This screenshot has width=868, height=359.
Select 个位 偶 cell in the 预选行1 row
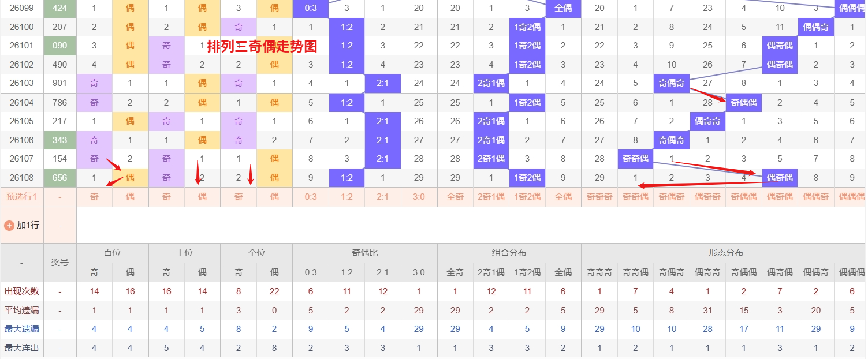pos(274,197)
